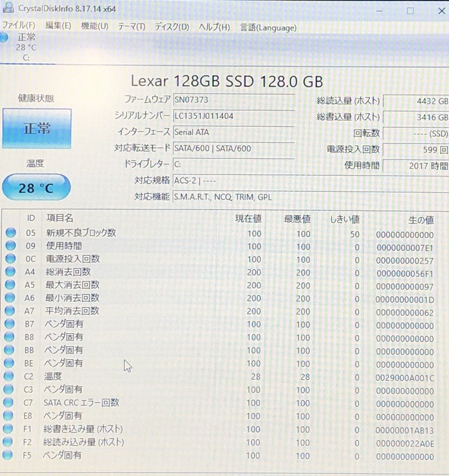Click the CrystalDiskInfo title bar app icon
The width and height of the screenshot is (449, 476).
tap(8, 8)
